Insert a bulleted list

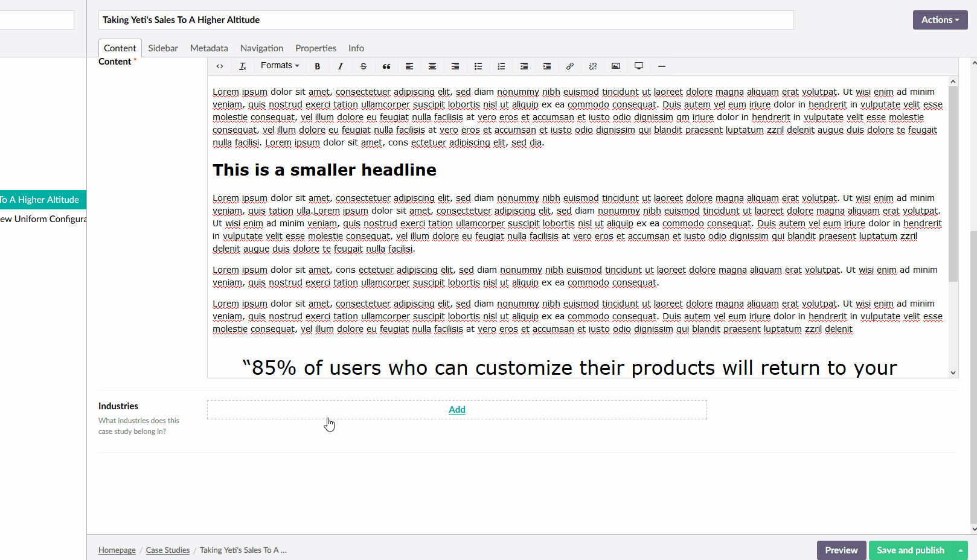[478, 66]
